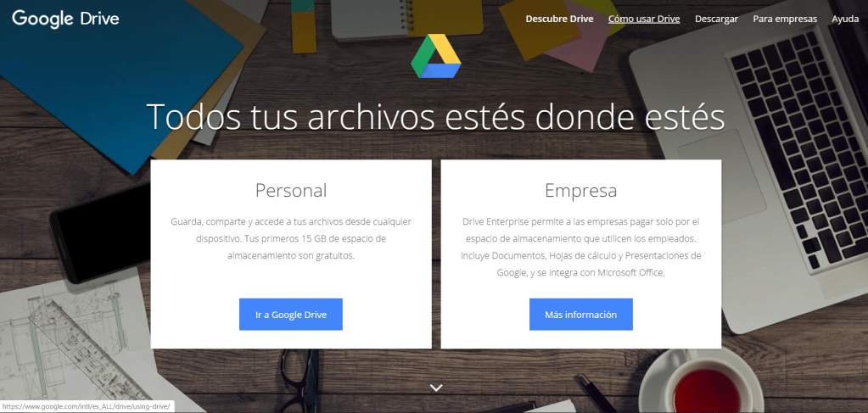The image size is (868, 413).
Task: Open the Cómo usar Drive link
Action: tap(644, 19)
